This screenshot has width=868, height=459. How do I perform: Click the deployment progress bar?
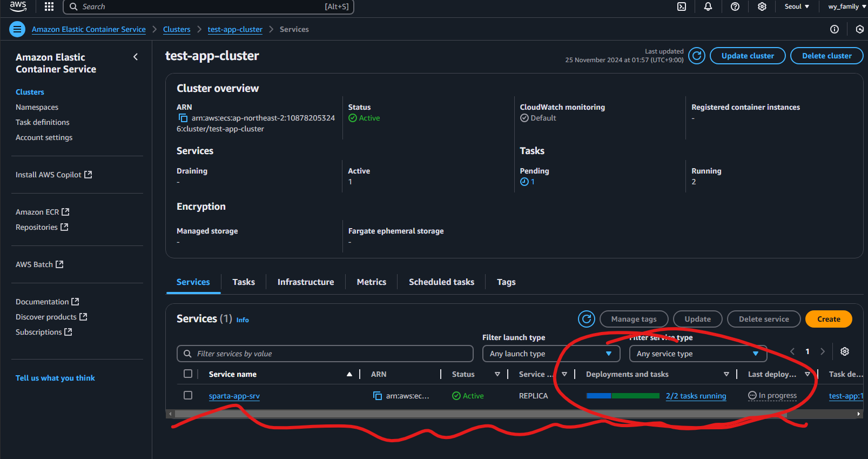point(623,396)
